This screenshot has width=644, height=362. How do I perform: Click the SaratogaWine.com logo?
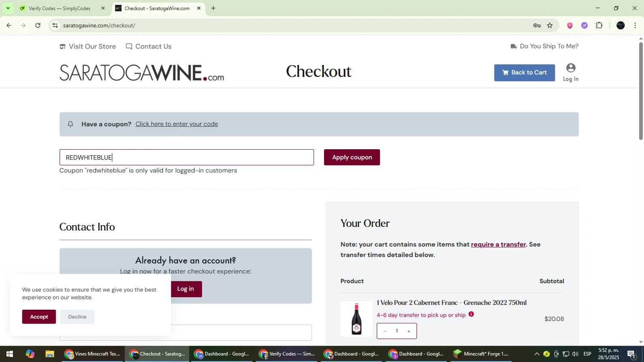click(x=142, y=72)
